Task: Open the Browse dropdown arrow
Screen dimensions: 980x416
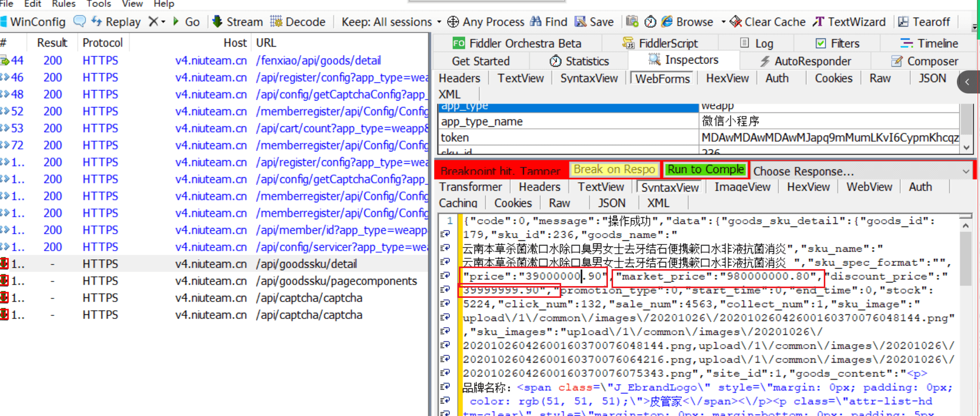Action: click(x=723, y=22)
